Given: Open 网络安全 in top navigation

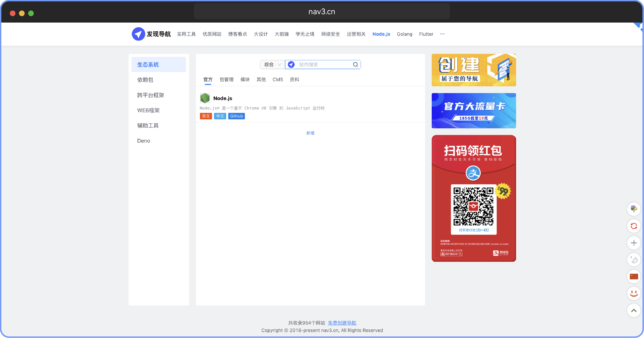Looking at the screenshot, I should (x=331, y=34).
